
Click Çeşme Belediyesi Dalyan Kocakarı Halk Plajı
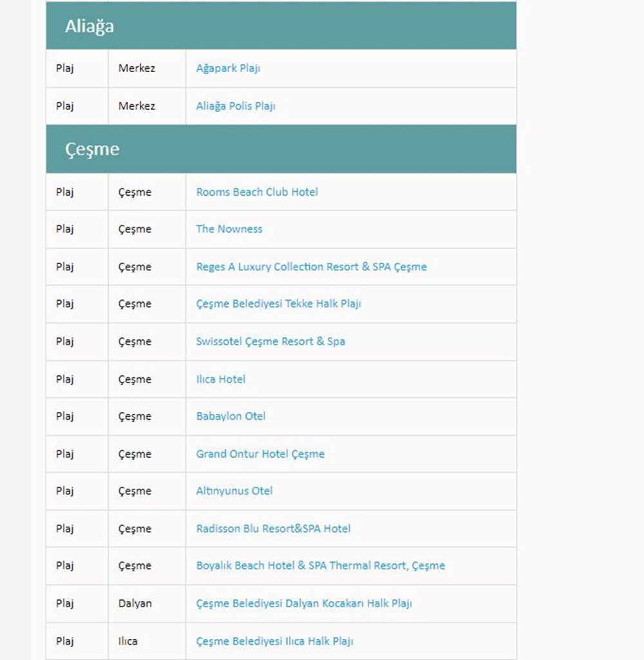click(x=303, y=603)
